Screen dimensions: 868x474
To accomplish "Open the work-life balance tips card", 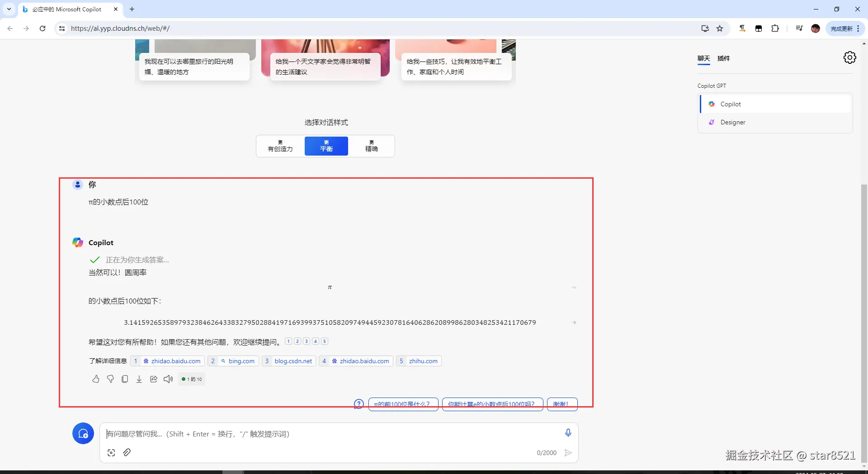I will pos(456,66).
